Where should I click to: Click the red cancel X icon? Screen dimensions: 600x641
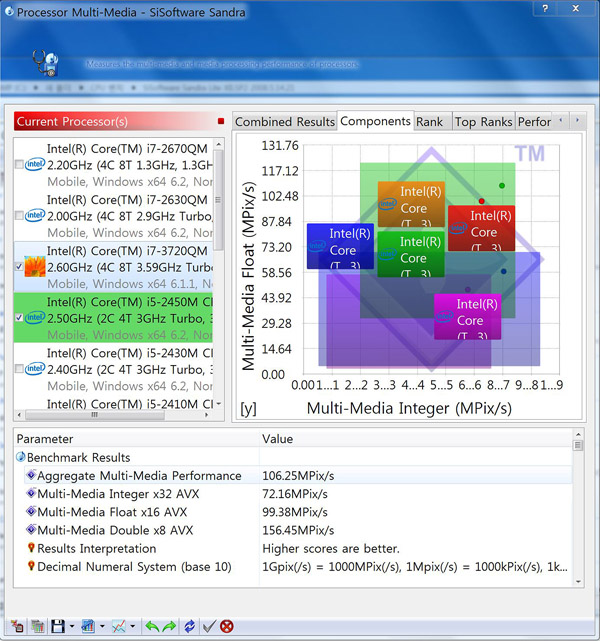point(227,626)
